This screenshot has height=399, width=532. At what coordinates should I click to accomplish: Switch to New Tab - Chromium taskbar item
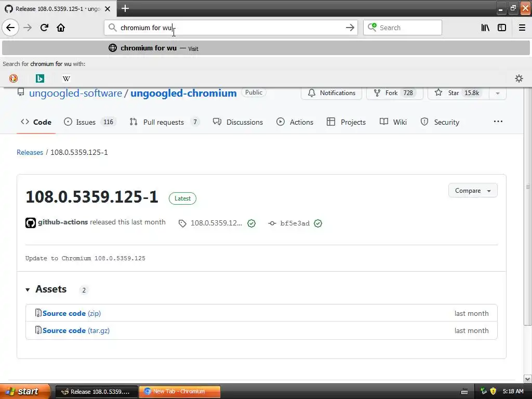coord(180,391)
